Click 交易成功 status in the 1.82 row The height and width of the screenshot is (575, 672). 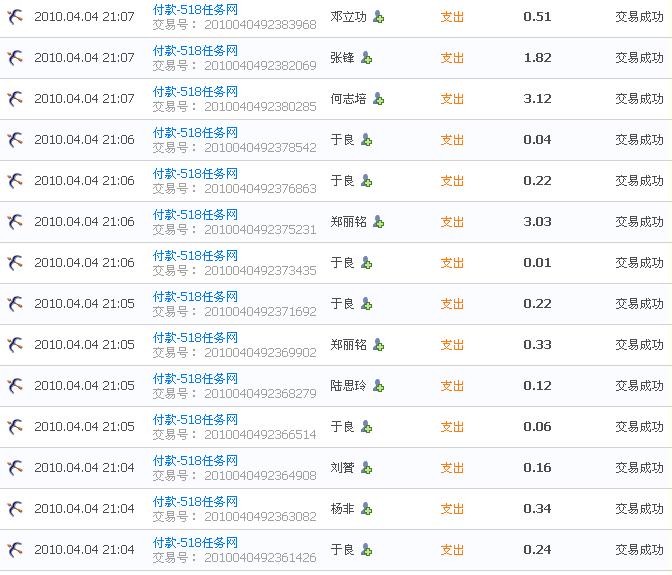coord(639,58)
